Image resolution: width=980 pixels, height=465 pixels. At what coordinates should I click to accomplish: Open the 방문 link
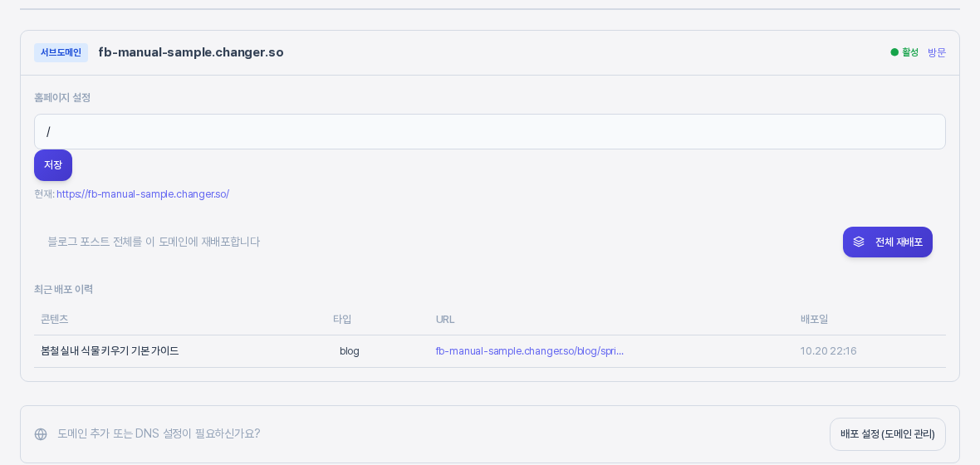click(x=936, y=52)
